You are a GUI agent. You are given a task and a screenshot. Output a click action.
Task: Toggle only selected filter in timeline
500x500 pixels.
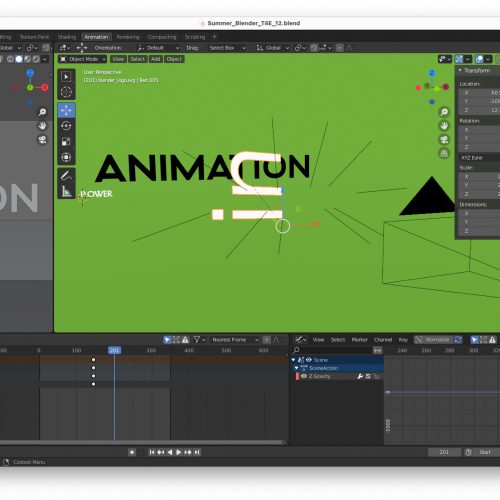point(167,340)
